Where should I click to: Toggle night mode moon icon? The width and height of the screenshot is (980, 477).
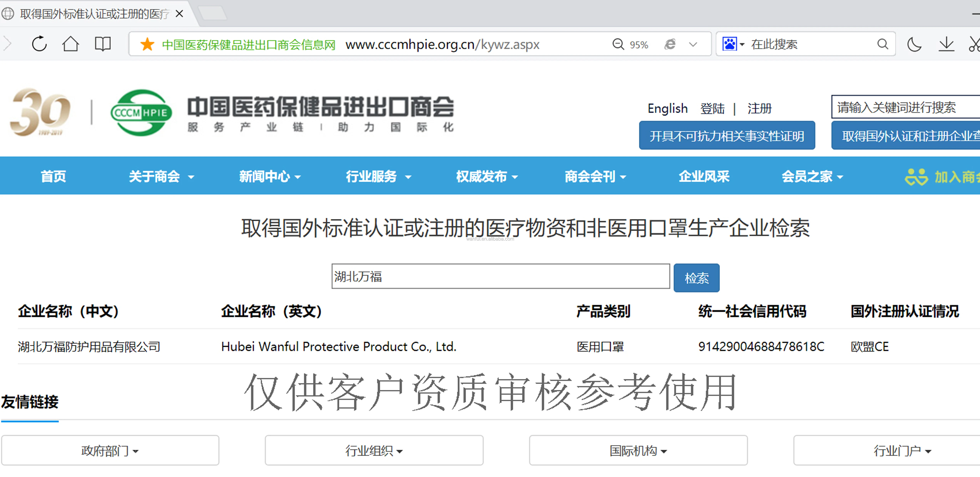click(x=914, y=44)
